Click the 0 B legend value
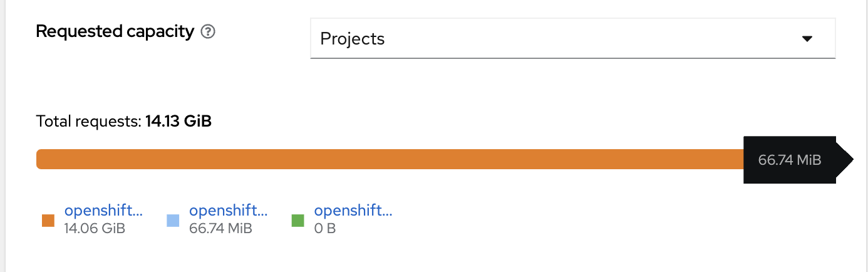 (325, 228)
